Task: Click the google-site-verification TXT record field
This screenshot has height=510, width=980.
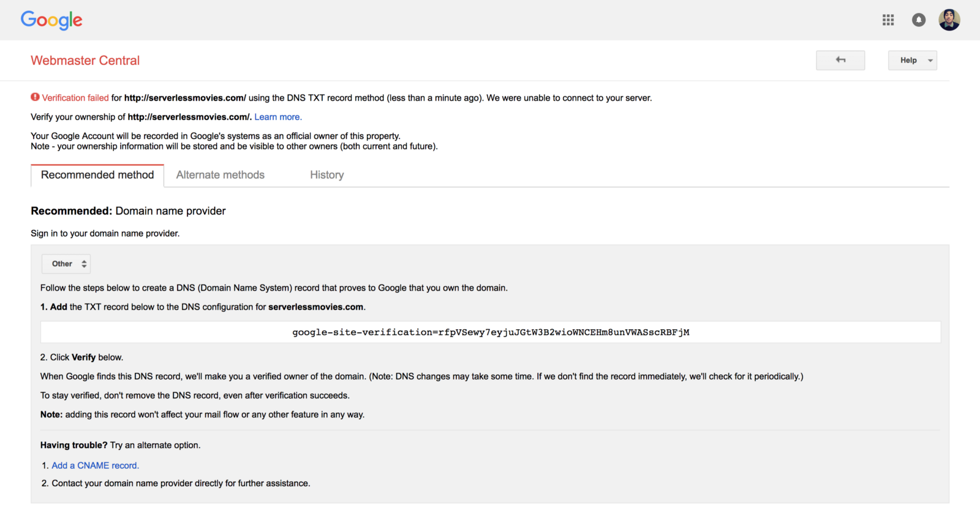Action: [x=491, y=332]
